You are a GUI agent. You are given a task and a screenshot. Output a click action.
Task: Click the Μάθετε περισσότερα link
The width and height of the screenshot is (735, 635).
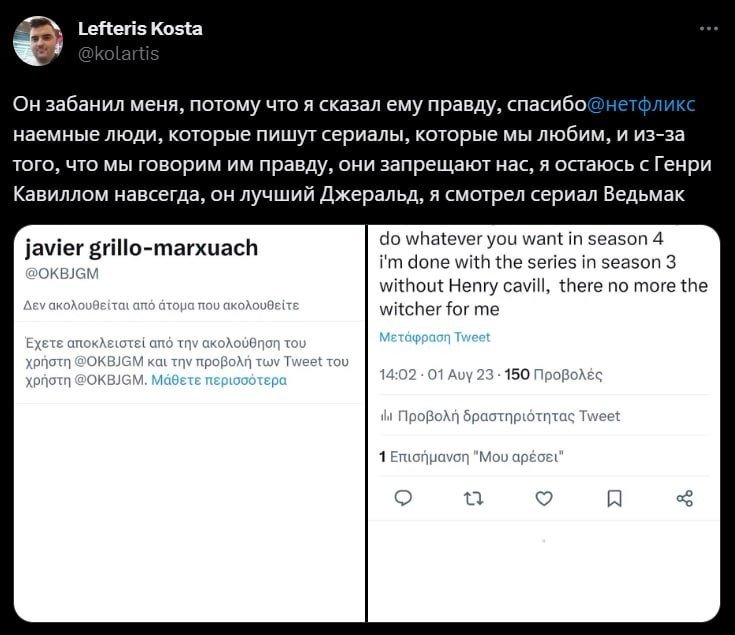tap(219, 380)
